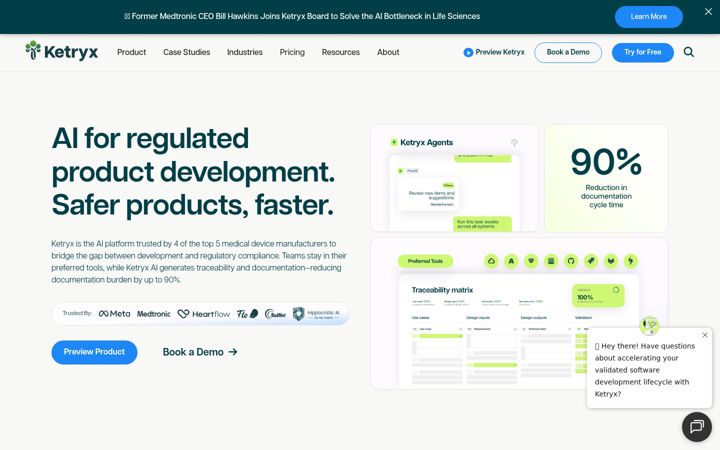Open the About menu
720x450 pixels.
tap(388, 52)
